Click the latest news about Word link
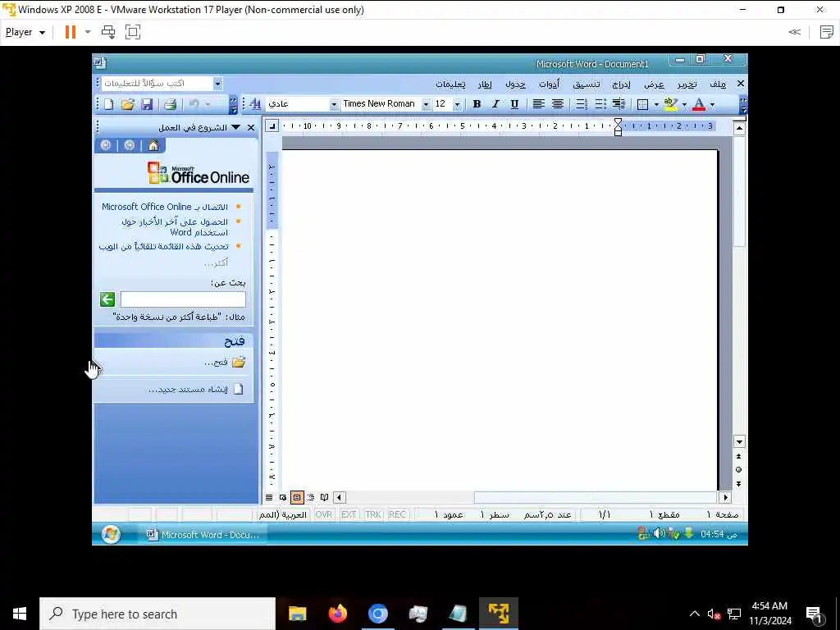The height and width of the screenshot is (630, 840). click(175, 226)
